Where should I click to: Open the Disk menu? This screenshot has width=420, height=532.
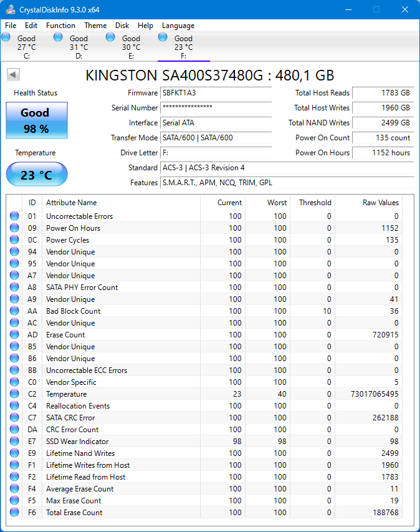(x=122, y=26)
